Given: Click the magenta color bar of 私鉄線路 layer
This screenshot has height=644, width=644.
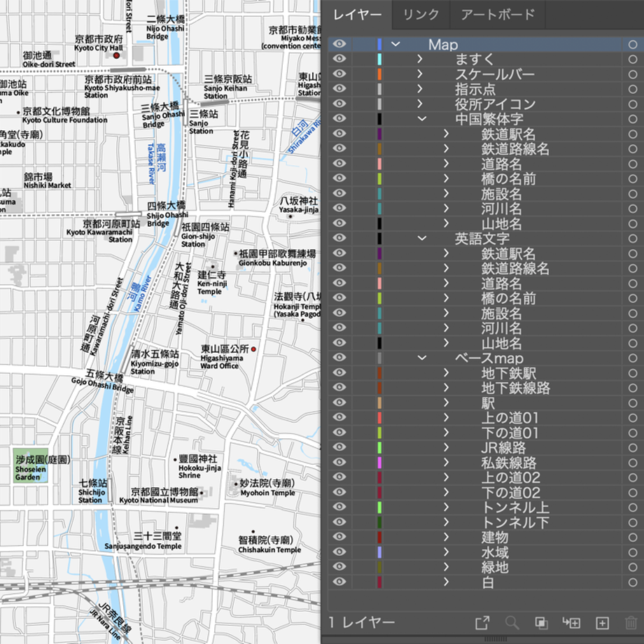Looking at the screenshot, I should tap(379, 463).
